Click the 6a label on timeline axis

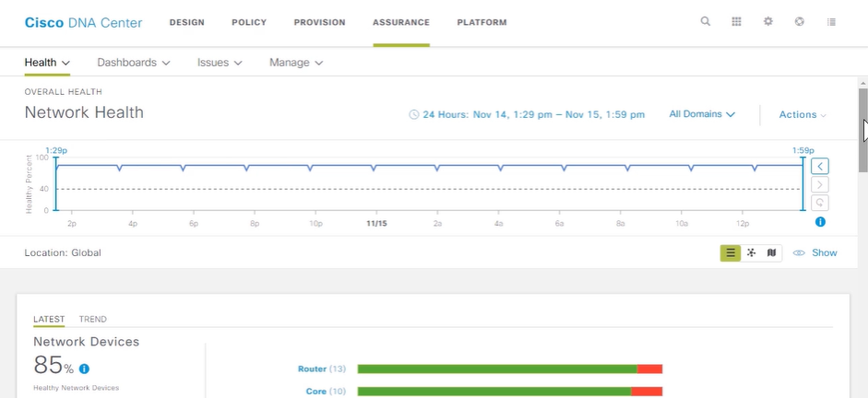[560, 224]
